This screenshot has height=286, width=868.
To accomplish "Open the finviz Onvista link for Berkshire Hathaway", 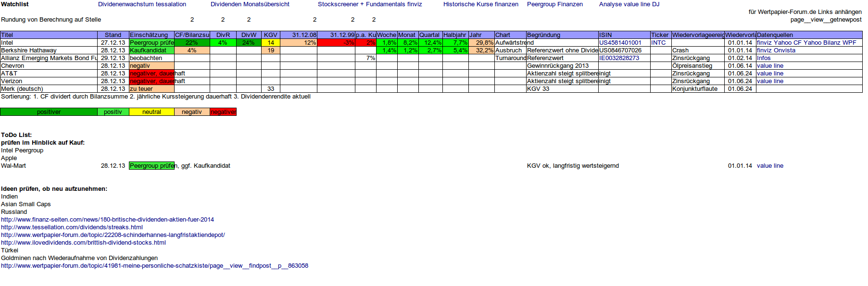I will (x=776, y=50).
